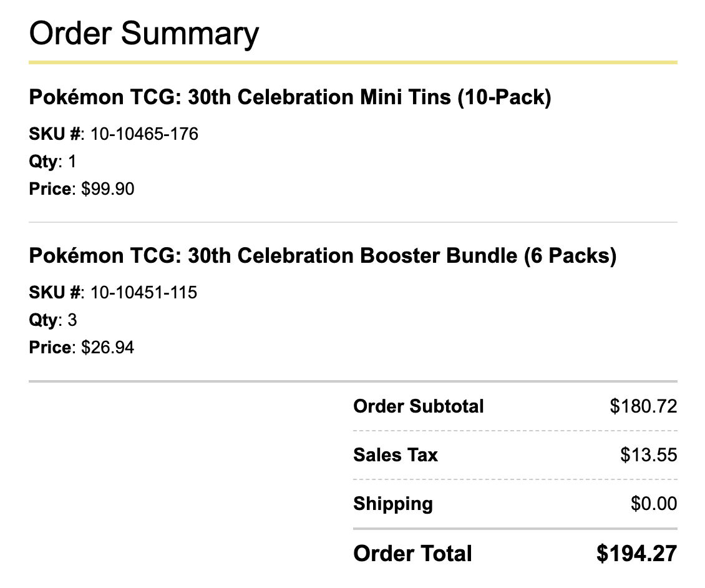
Task: Click the $26.94 price
Action: click(107, 348)
